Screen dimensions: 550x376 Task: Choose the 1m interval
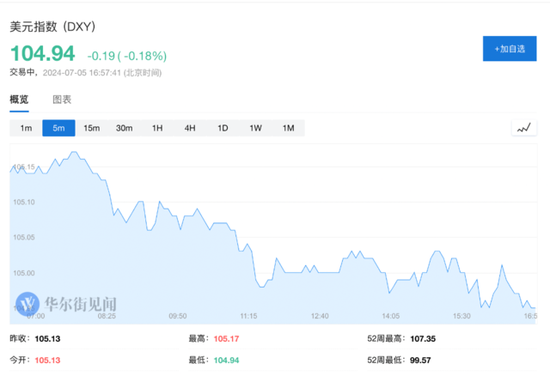click(26, 128)
